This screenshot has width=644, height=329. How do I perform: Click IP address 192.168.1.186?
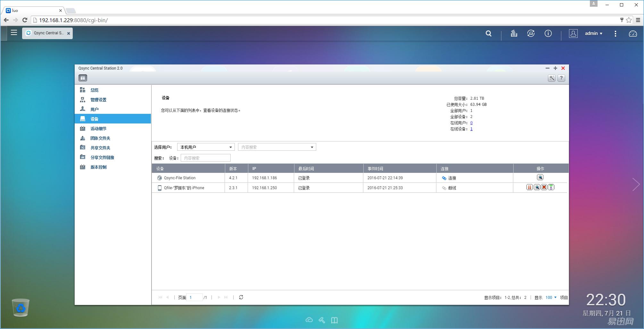(264, 178)
